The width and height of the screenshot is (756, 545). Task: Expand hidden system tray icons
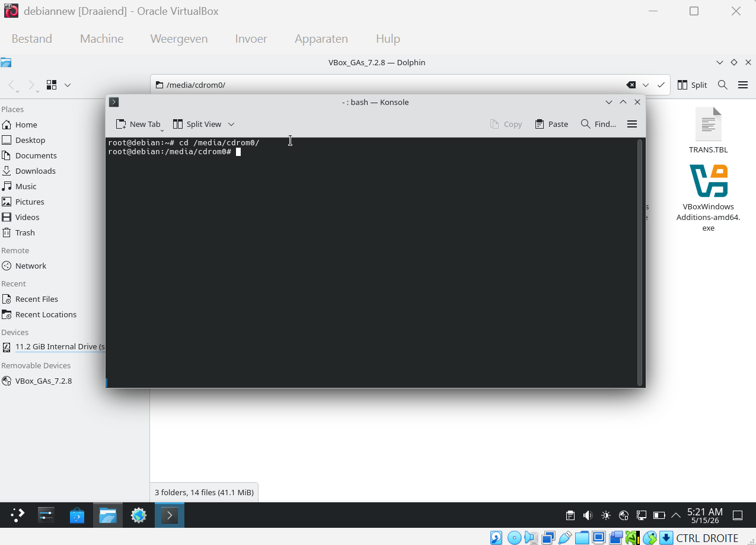[675, 515]
